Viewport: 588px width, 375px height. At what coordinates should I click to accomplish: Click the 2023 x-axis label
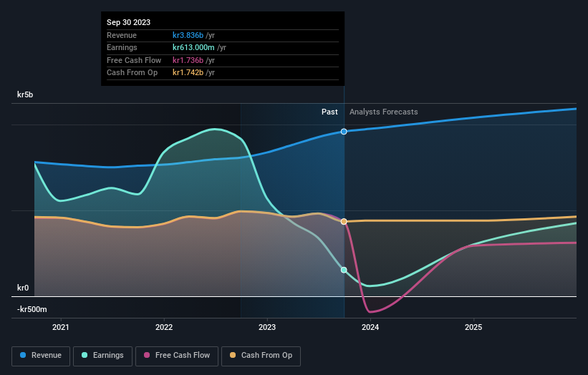[267, 328]
